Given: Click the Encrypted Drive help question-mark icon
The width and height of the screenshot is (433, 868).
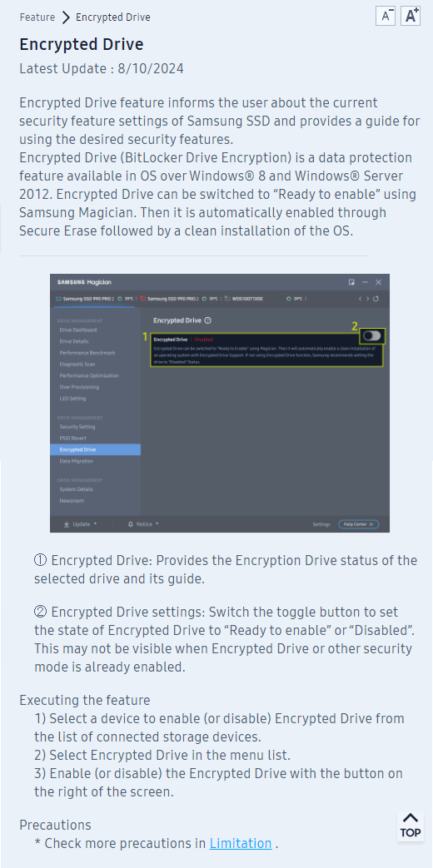Looking at the screenshot, I should (x=207, y=320).
